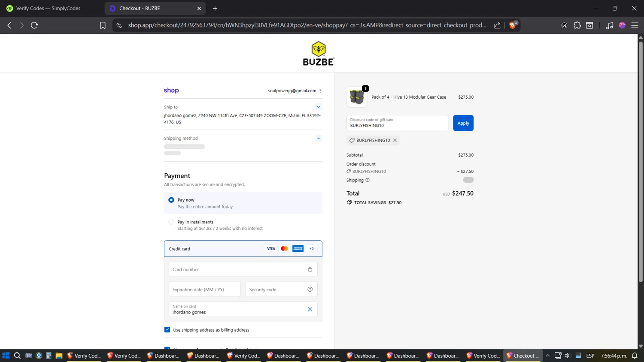Click the Total $247.50 amount

pos(463,193)
